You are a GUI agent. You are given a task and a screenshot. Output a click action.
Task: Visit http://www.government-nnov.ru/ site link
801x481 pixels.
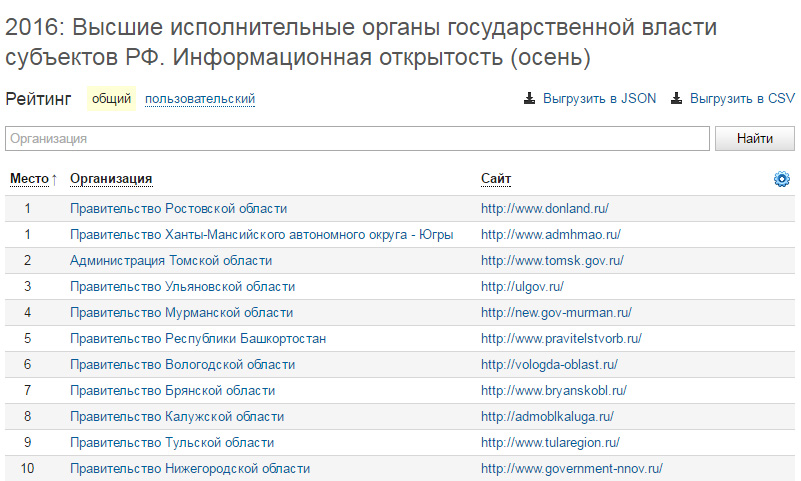point(571,469)
